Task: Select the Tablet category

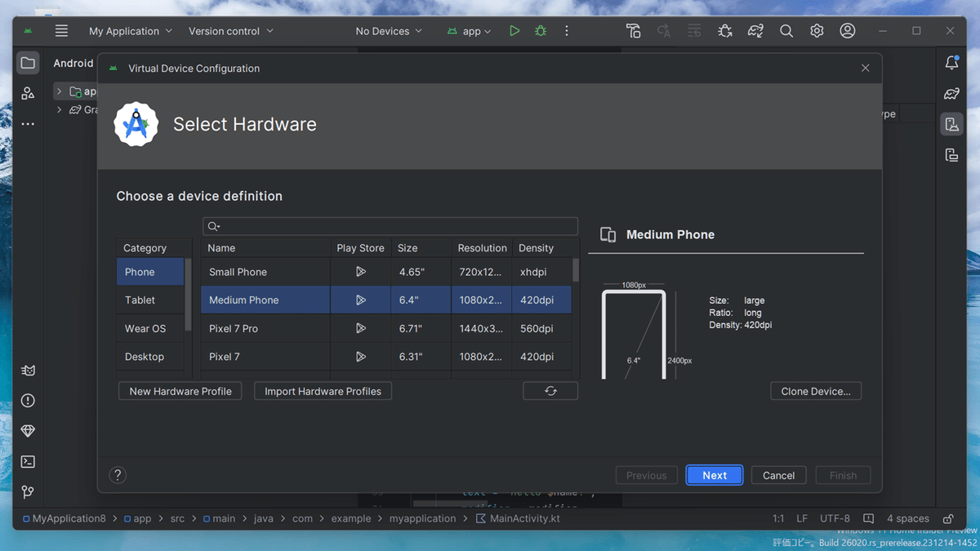Action: [150, 300]
